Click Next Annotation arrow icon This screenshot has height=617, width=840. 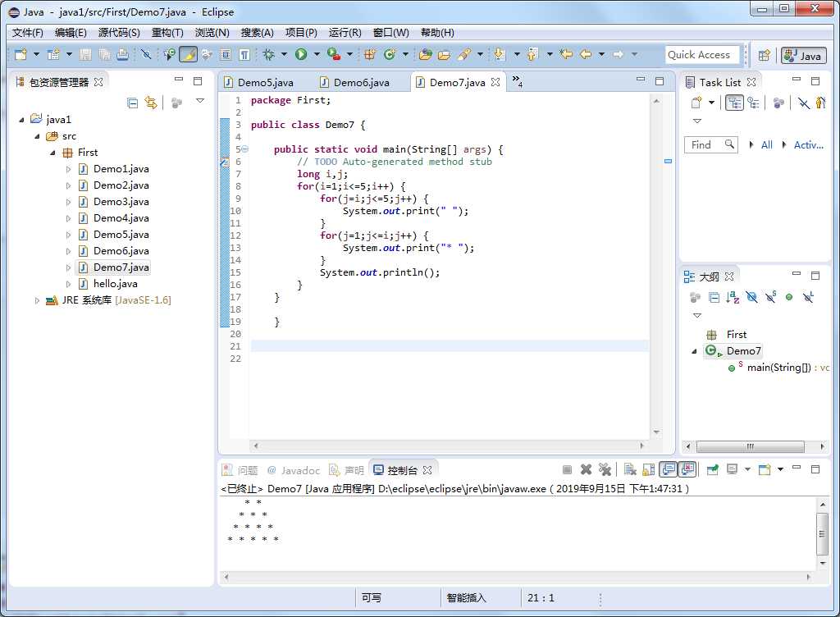pos(500,54)
